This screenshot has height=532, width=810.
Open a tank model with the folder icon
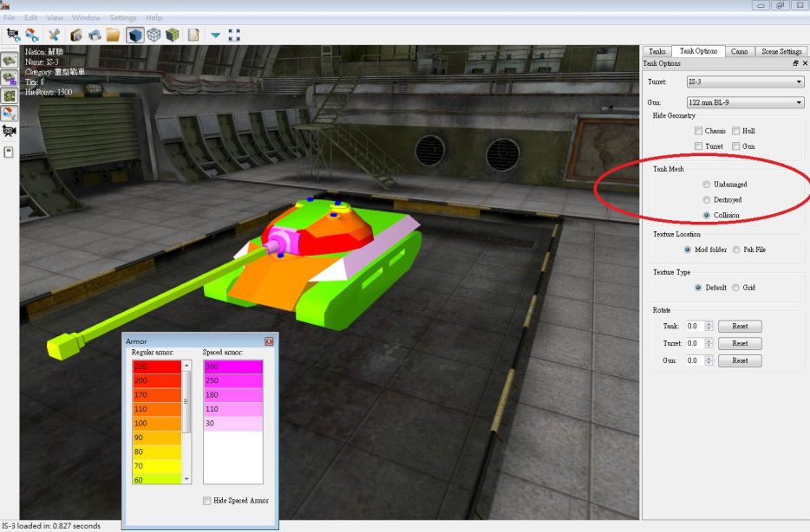pos(115,35)
